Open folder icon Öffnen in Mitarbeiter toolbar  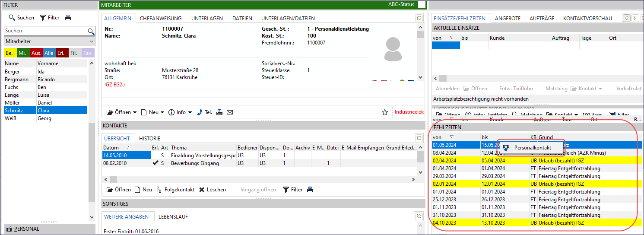(x=110, y=112)
